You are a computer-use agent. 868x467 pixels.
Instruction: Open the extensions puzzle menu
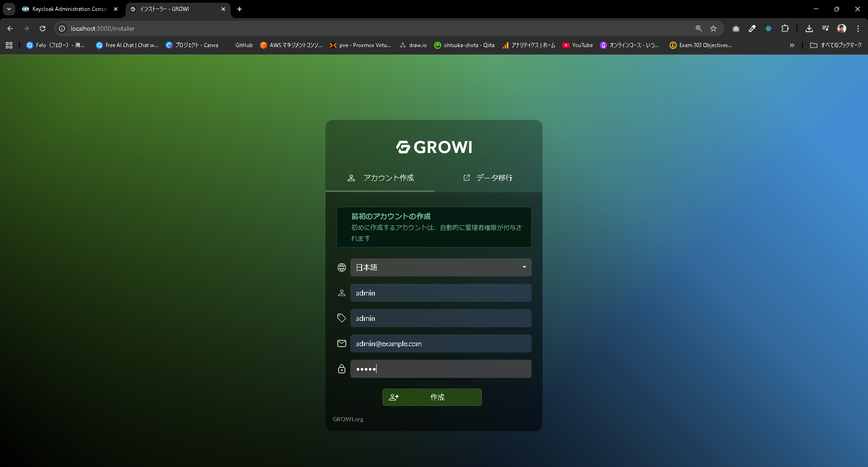coord(785,29)
